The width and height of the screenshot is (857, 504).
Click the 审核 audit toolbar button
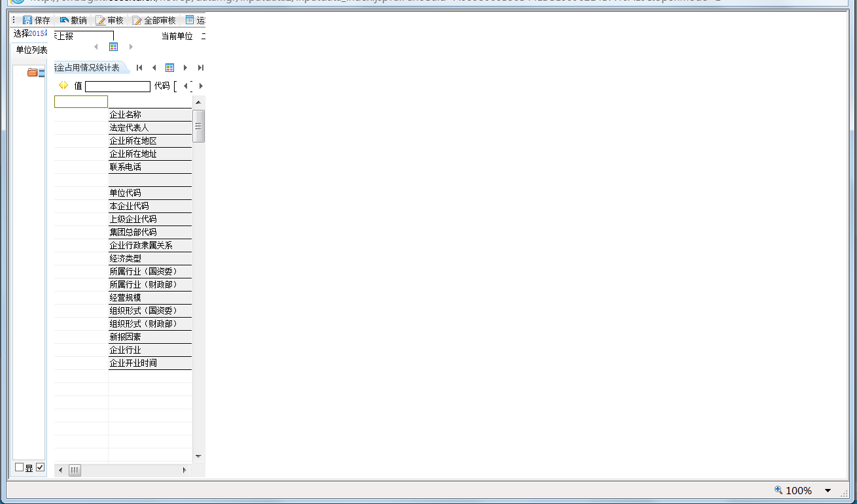point(110,20)
